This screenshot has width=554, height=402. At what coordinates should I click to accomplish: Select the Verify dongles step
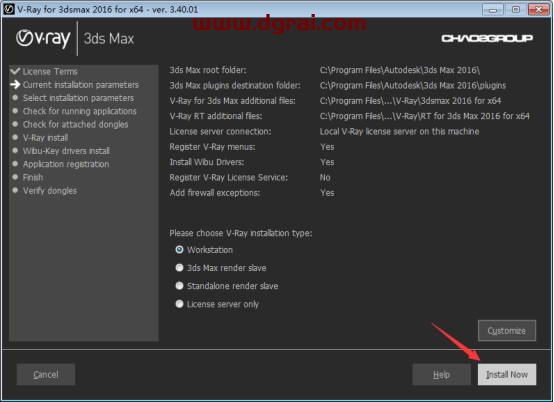pyautogui.click(x=50, y=191)
